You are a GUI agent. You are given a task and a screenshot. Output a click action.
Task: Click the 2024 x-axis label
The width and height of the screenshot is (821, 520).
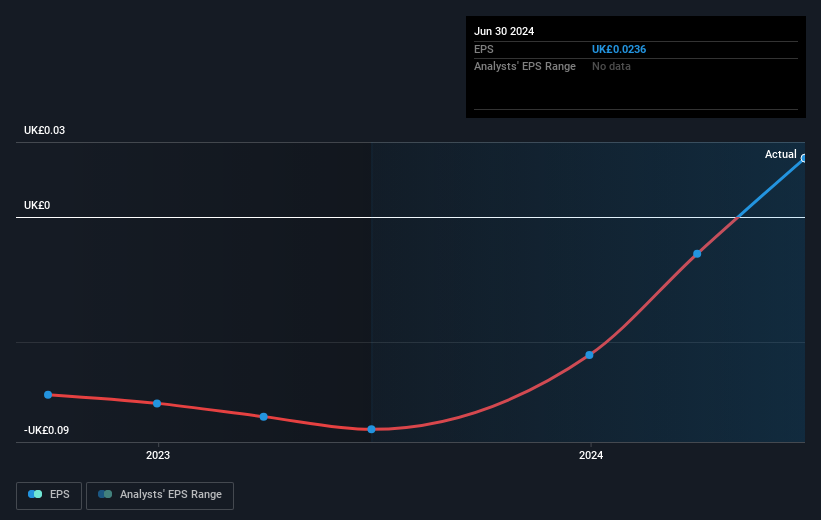tap(591, 455)
